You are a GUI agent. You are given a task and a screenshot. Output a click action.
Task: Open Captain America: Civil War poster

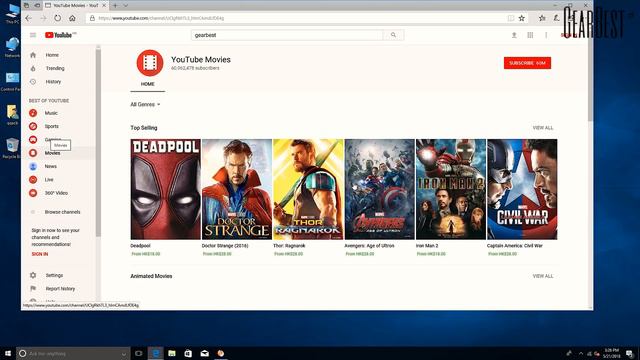522,189
